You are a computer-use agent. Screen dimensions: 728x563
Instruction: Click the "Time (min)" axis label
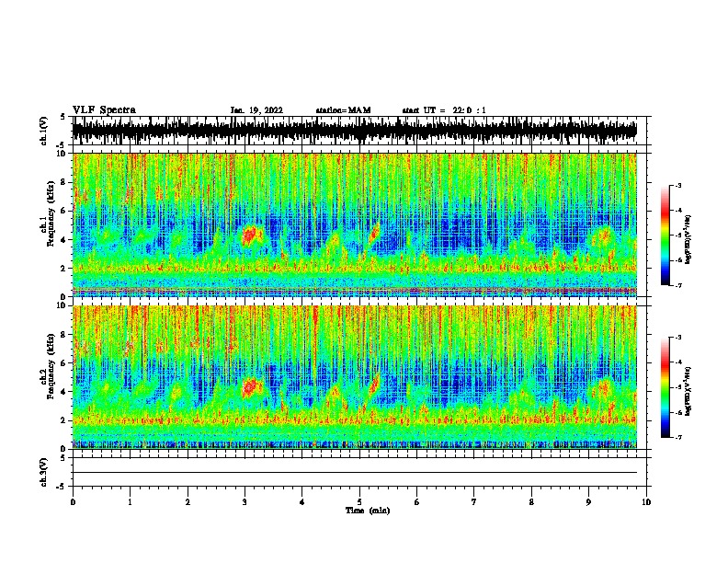[x=368, y=511]
